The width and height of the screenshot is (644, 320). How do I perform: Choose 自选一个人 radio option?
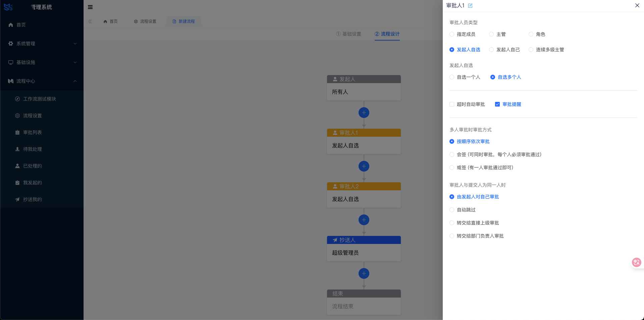(x=452, y=77)
